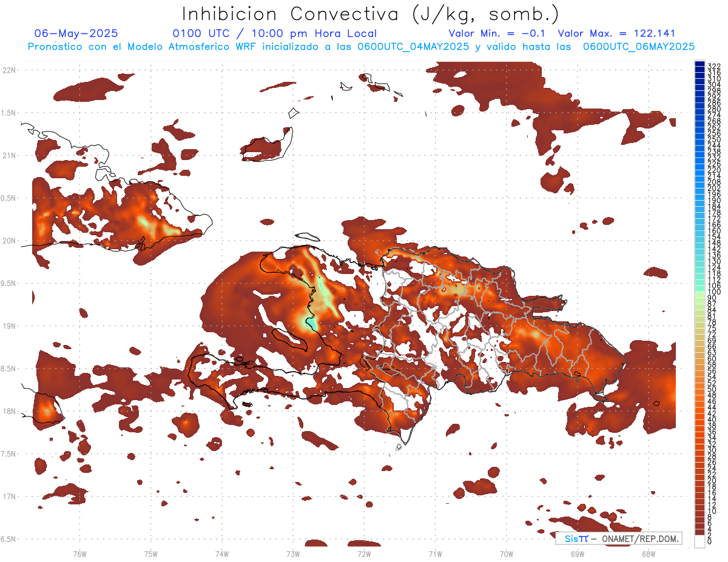
Task: Pick the mint swatch beside 100
Action: click(699, 289)
